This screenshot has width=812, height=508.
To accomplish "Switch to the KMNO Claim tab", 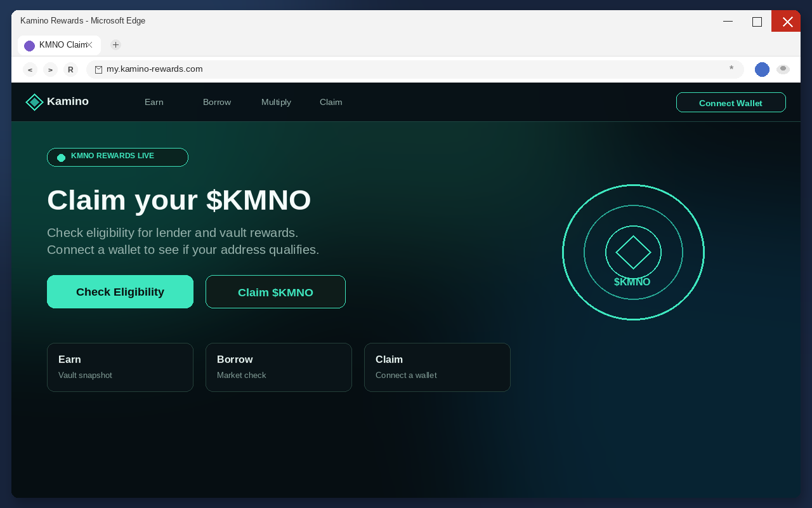I will point(59,45).
